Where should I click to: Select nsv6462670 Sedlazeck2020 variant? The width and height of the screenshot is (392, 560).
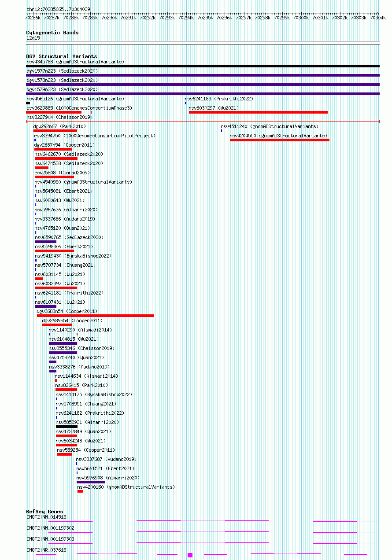[x=69, y=154]
